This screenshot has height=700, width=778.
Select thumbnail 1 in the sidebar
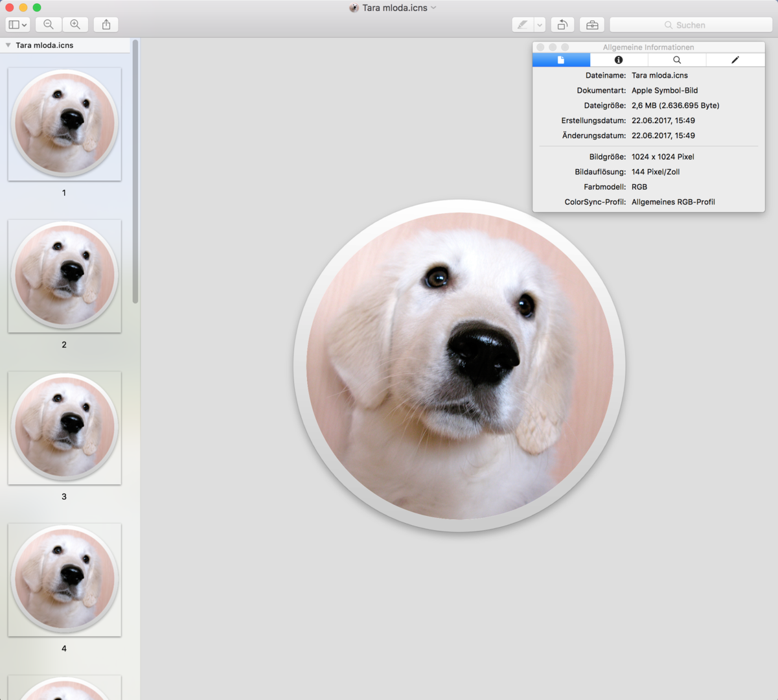click(64, 124)
